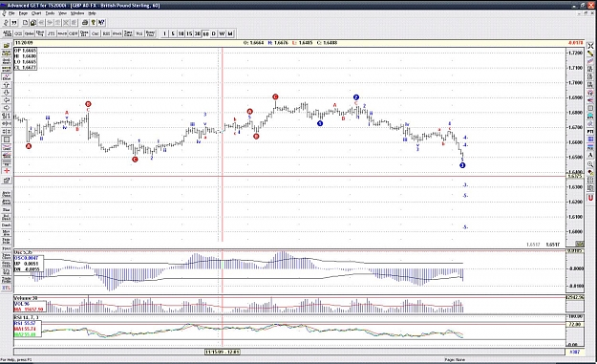Image resolution: width=597 pixels, height=364 pixels.
Task: Click the expand arrows icon in the right toolbar
Action: point(590,46)
